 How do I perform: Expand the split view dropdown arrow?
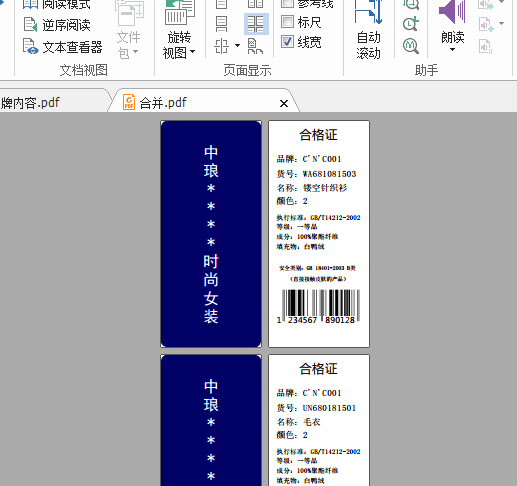click(237, 46)
